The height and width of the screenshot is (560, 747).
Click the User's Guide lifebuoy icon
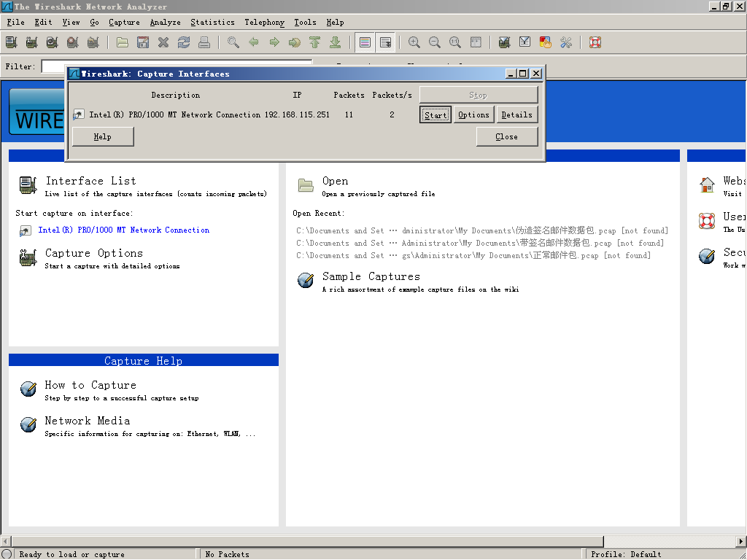(x=707, y=220)
